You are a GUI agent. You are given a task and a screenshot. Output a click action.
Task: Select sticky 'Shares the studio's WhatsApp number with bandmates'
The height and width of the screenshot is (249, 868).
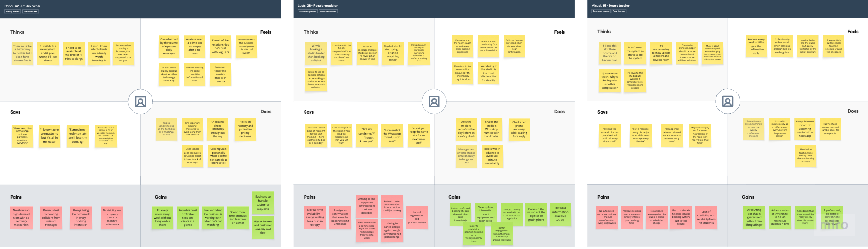point(491,129)
